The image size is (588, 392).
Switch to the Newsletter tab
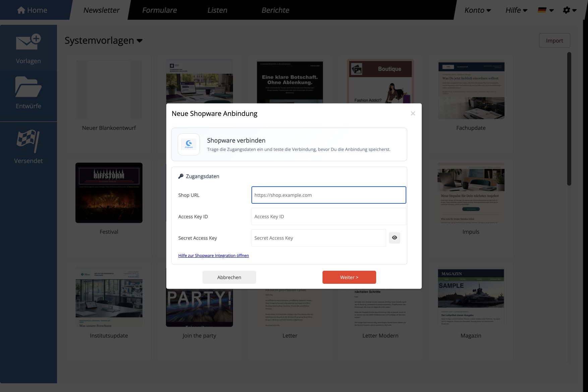[x=101, y=10]
